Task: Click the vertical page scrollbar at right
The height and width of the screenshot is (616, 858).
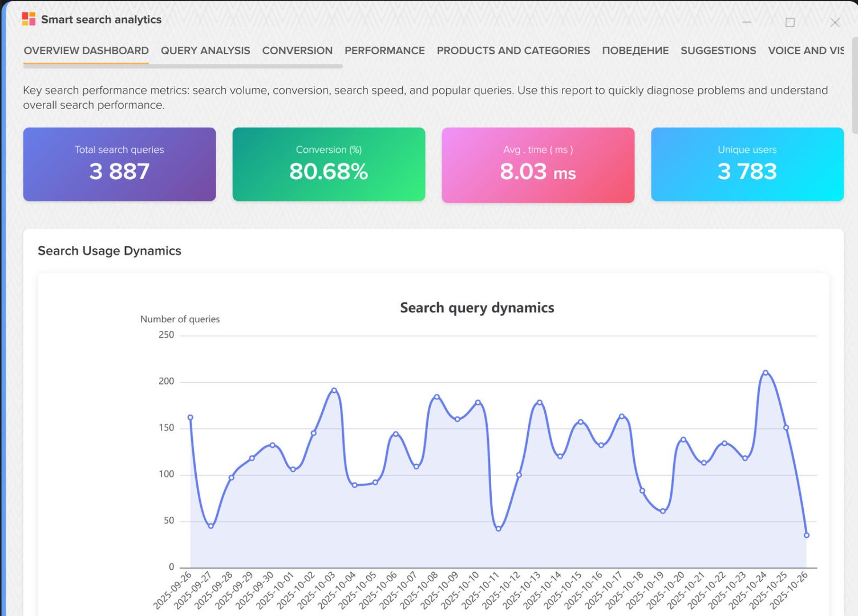Action: coord(855,86)
